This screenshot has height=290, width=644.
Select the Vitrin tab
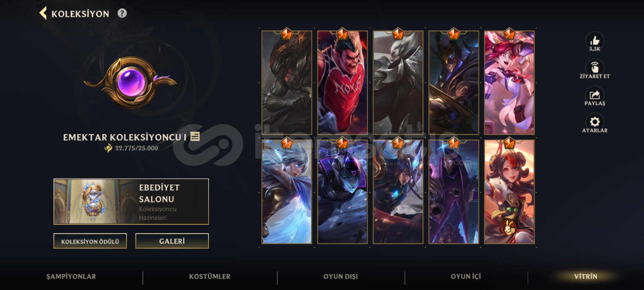(586, 276)
